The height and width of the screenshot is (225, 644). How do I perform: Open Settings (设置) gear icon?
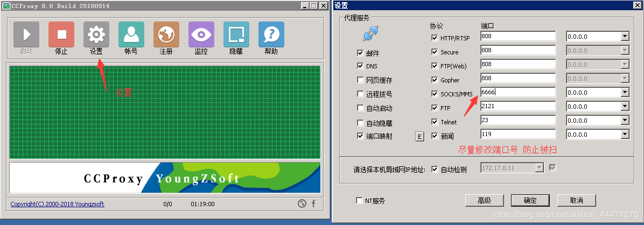click(96, 34)
